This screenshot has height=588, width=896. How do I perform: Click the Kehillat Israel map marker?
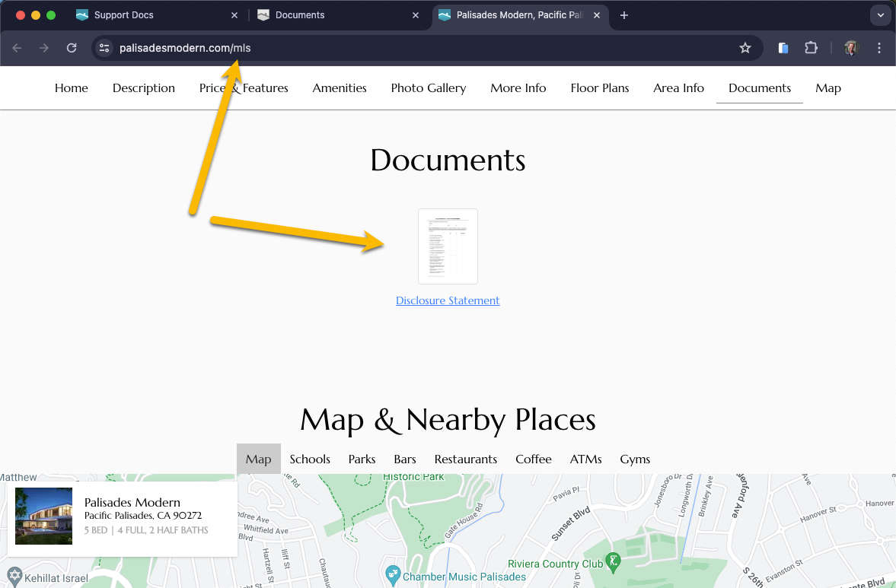point(15,576)
